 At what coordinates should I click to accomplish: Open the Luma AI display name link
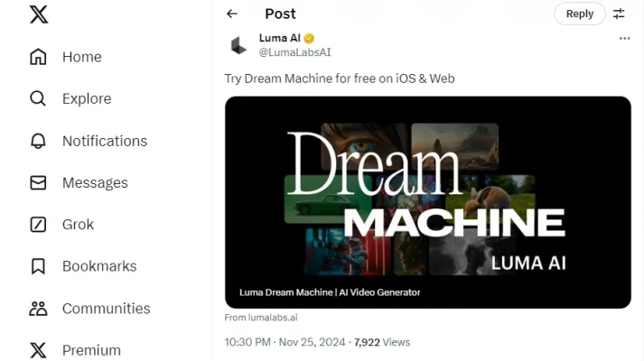click(x=280, y=38)
